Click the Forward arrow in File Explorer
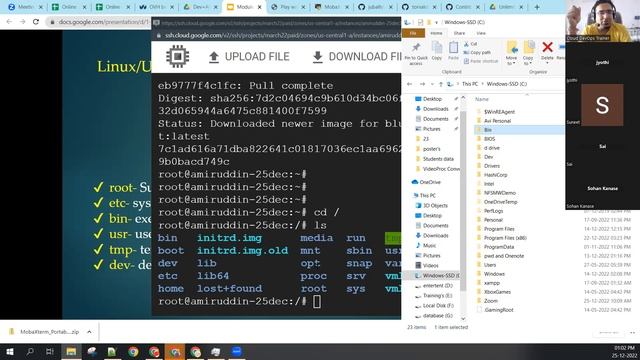Screen dimensions: 640x360 pyautogui.click(x=422, y=84)
